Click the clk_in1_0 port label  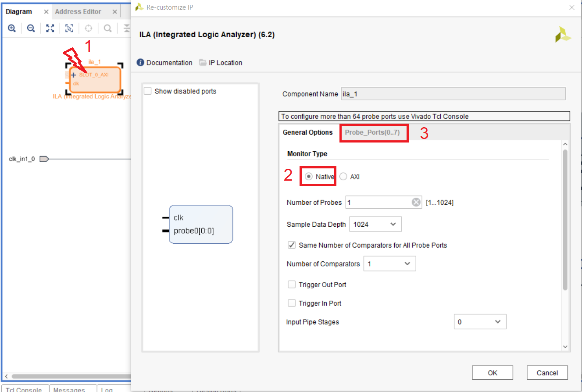22,159
